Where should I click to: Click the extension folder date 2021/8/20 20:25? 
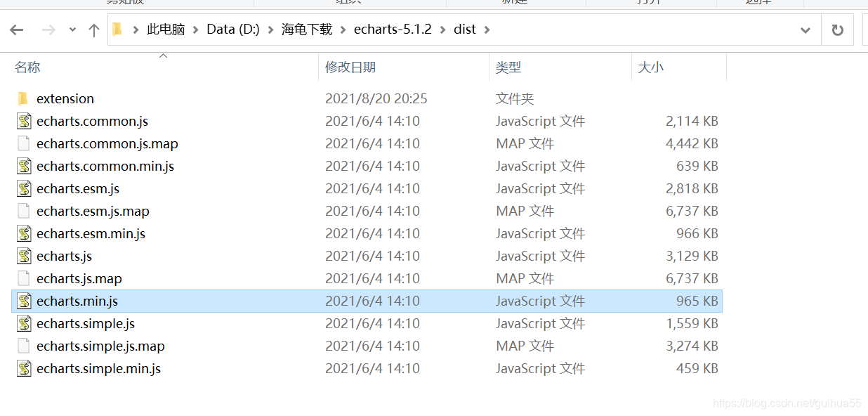[376, 99]
